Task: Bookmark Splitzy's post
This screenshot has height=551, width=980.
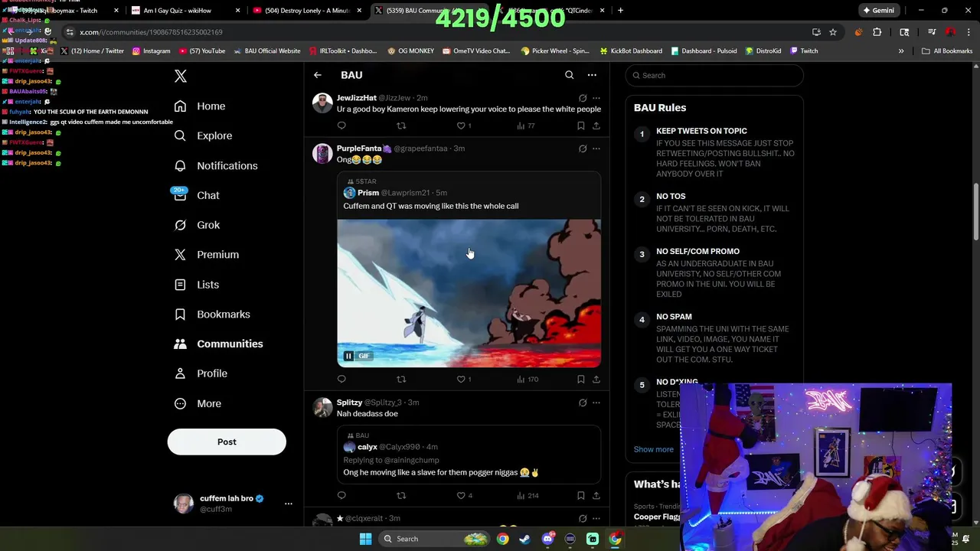Action: tap(581, 495)
